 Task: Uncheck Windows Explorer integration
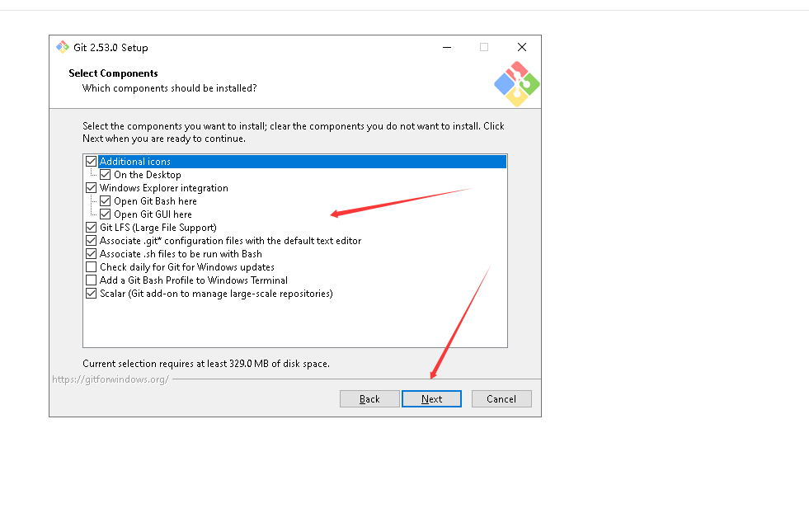pos(92,188)
